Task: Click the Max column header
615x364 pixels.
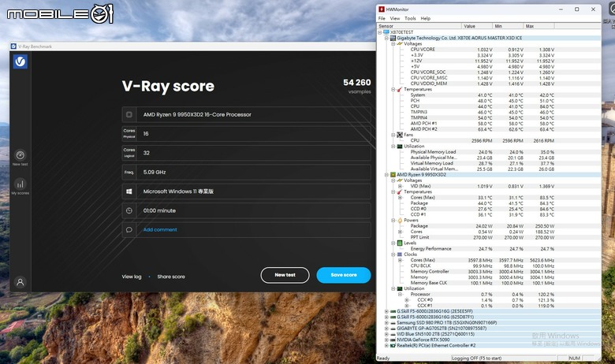Action: tap(539, 26)
